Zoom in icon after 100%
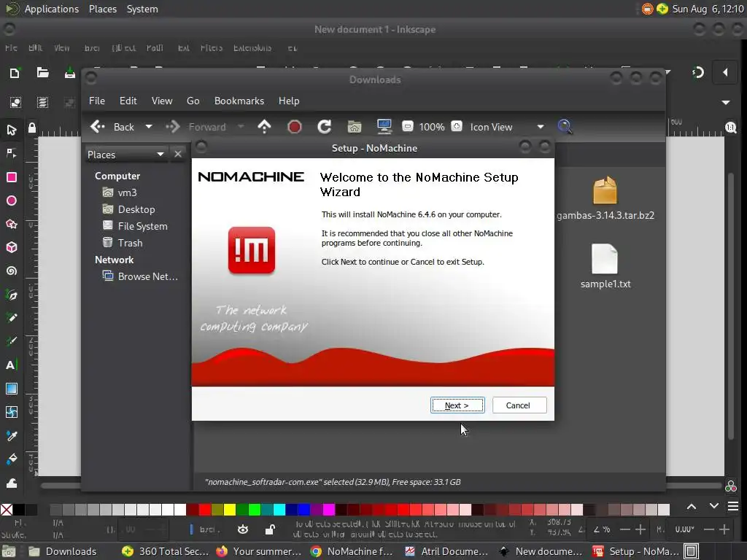This screenshot has width=747, height=560. point(457,126)
